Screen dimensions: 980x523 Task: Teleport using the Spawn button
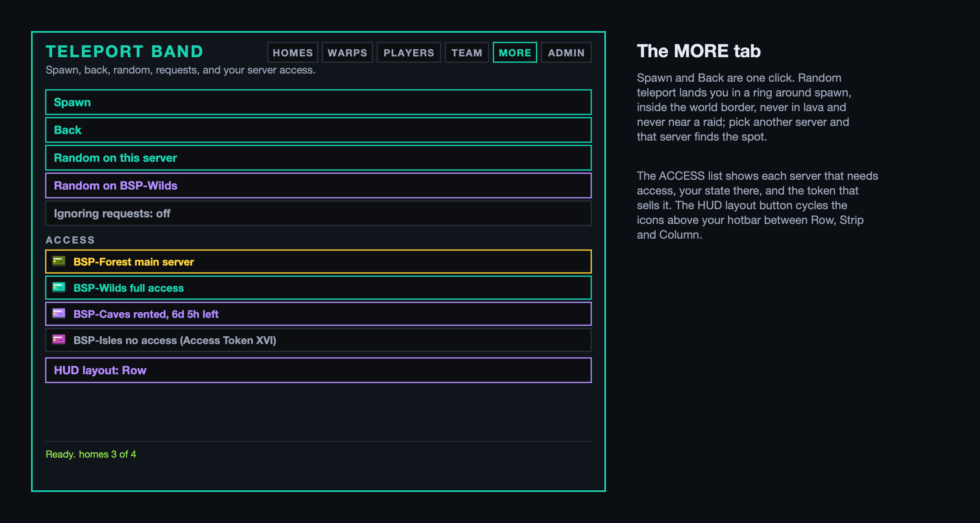click(x=318, y=102)
